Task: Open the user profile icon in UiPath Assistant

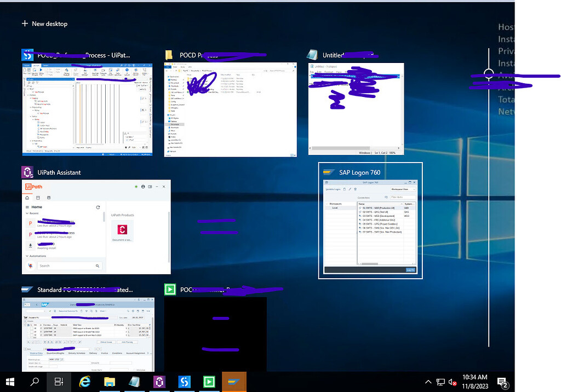Action: click(x=143, y=187)
